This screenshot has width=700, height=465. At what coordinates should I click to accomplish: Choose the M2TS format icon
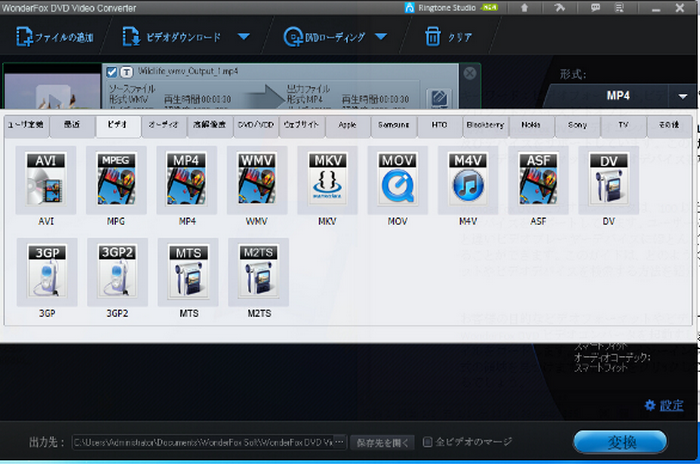258,272
